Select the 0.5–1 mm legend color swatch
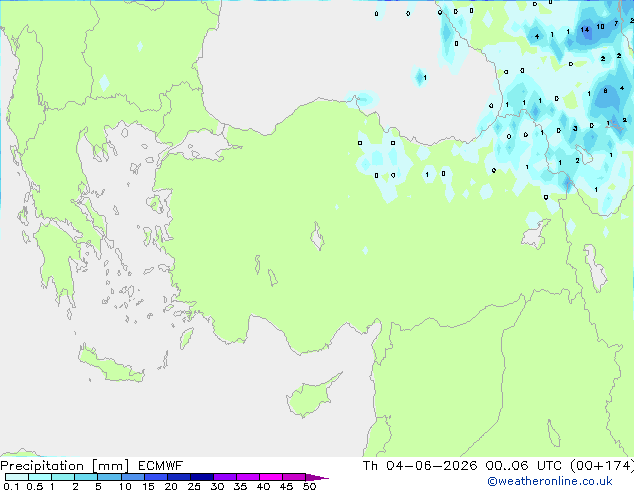634x490 pixels. (40, 477)
